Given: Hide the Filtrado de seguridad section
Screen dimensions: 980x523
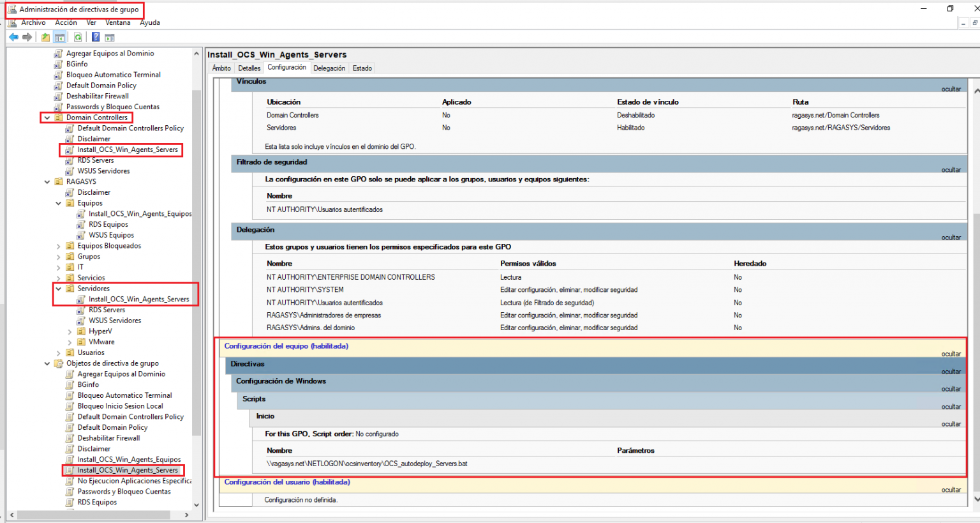Looking at the screenshot, I should coord(950,169).
